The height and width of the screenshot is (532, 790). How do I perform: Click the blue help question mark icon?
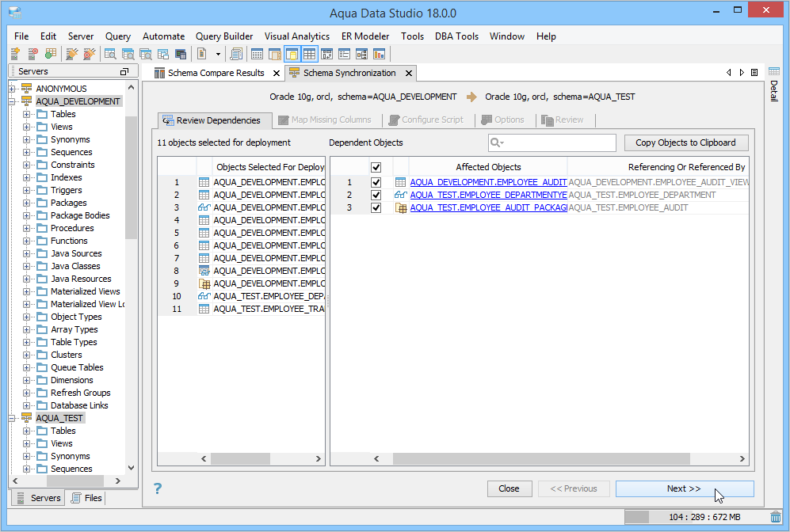pos(158,488)
